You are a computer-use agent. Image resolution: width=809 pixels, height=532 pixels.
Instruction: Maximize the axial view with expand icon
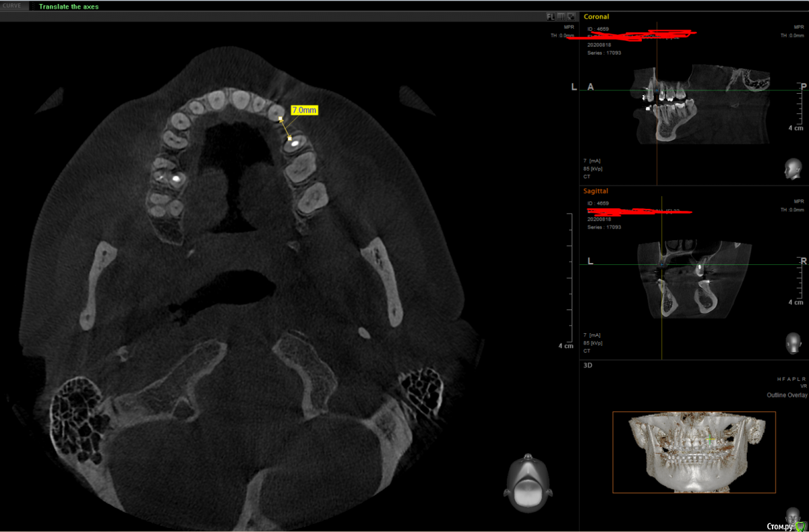pyautogui.click(x=572, y=16)
